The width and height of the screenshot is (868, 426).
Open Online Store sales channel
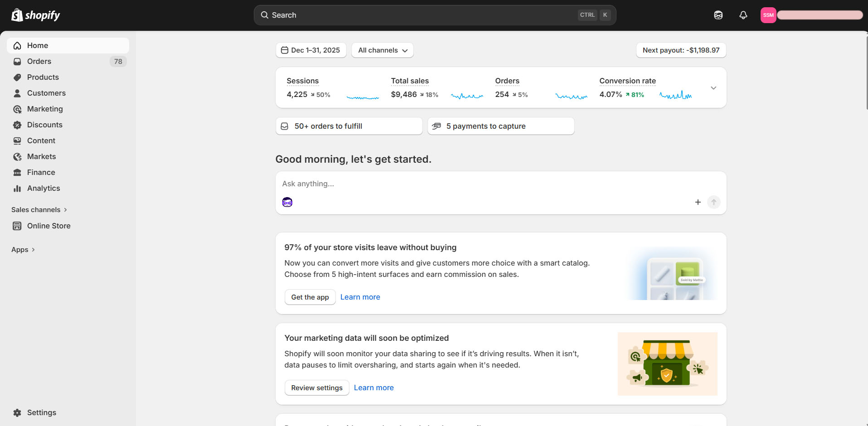point(48,226)
